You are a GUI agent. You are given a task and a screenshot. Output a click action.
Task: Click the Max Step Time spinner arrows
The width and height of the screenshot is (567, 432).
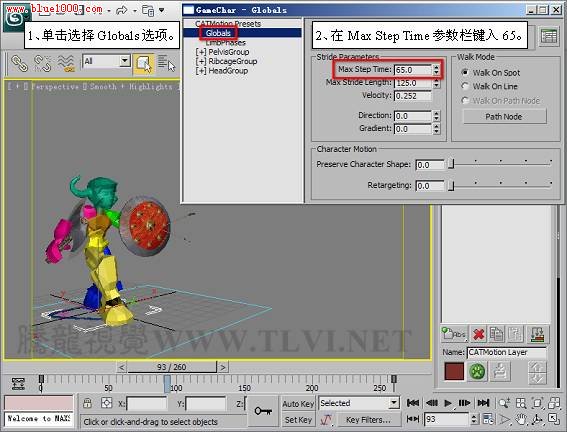tap(436, 69)
